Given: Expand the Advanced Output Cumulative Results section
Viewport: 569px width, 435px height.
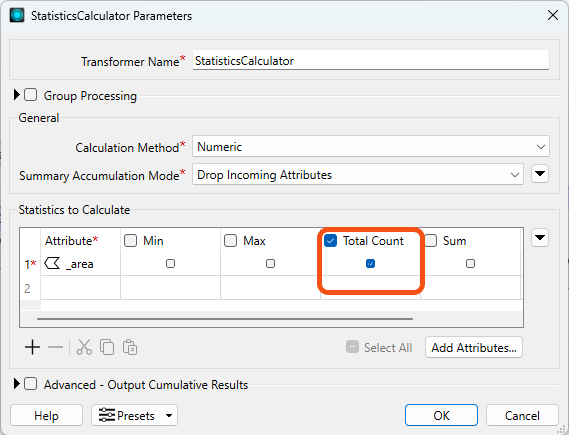Looking at the screenshot, I should click(x=16, y=384).
